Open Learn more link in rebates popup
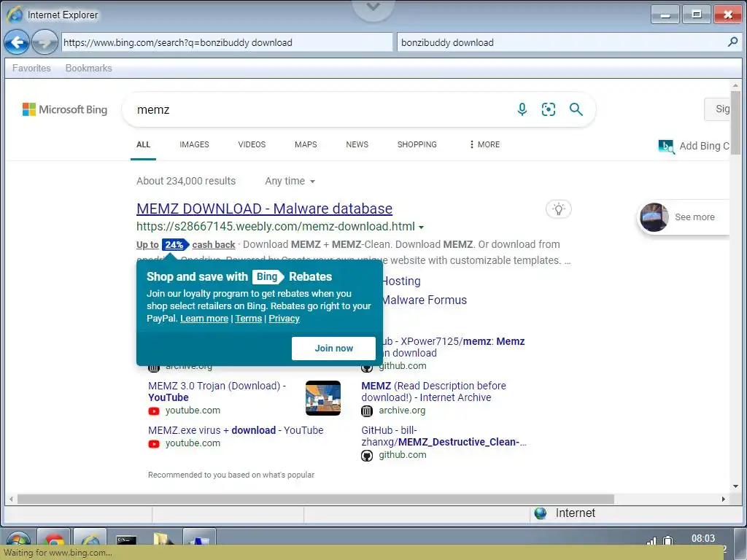This screenshot has height=560, width=747. coord(204,319)
